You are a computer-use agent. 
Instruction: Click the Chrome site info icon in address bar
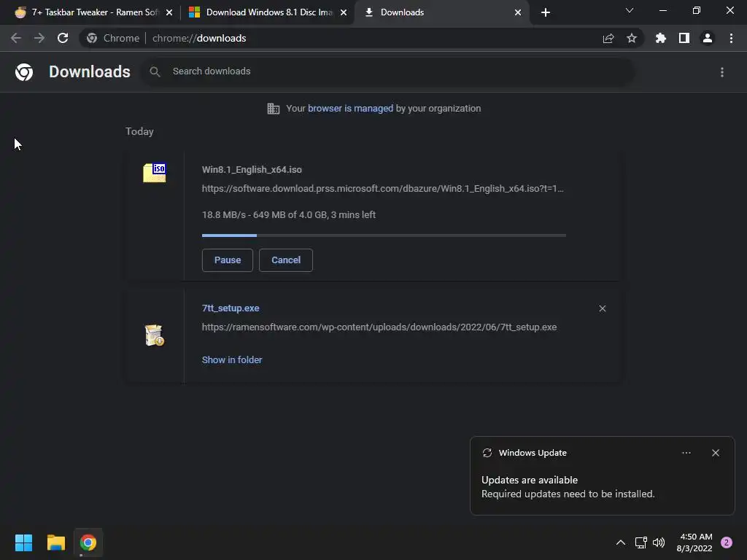tap(92, 38)
